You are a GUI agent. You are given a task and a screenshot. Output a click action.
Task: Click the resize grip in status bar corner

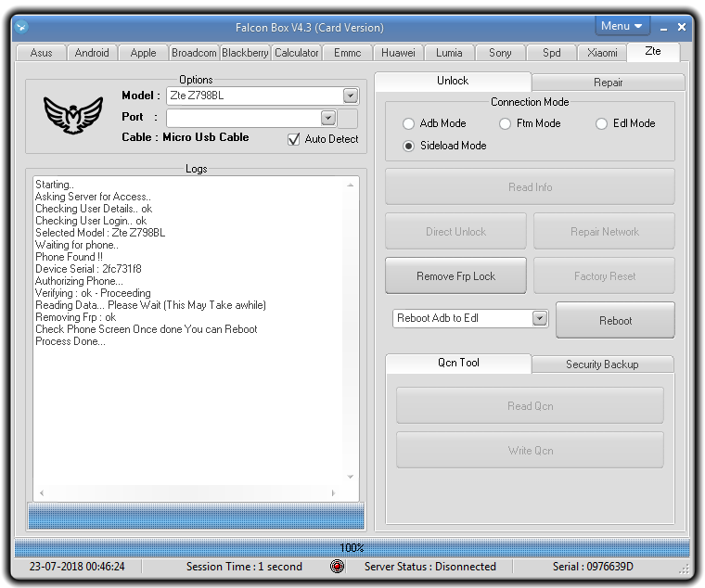point(684,569)
